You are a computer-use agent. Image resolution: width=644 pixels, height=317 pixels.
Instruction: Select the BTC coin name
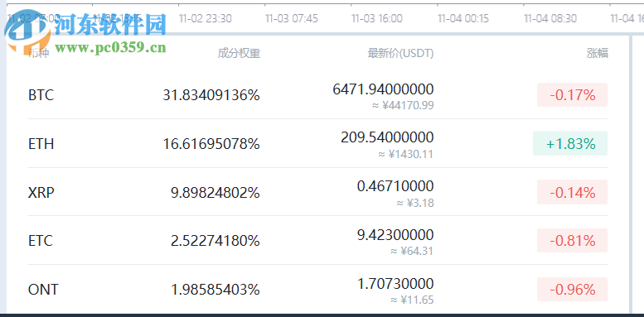coord(41,95)
